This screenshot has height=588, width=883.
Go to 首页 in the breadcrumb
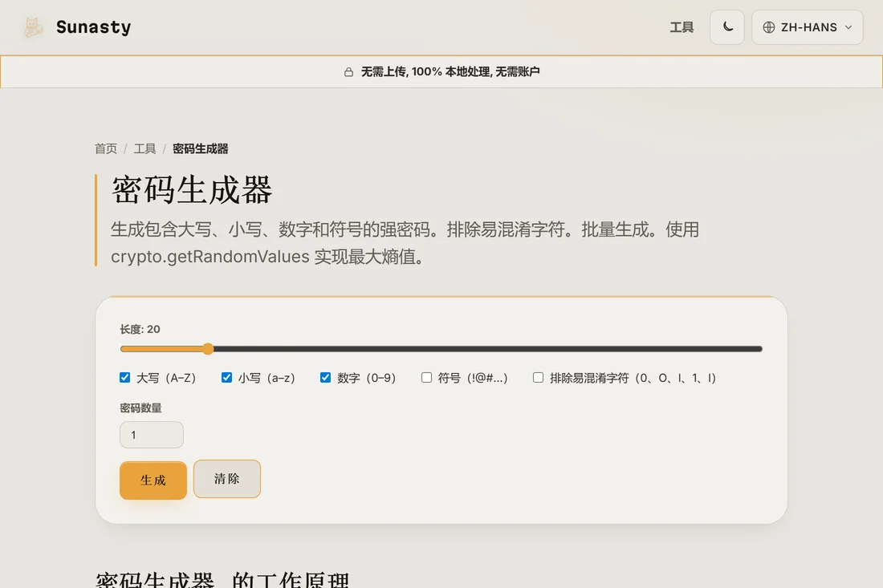(106, 148)
